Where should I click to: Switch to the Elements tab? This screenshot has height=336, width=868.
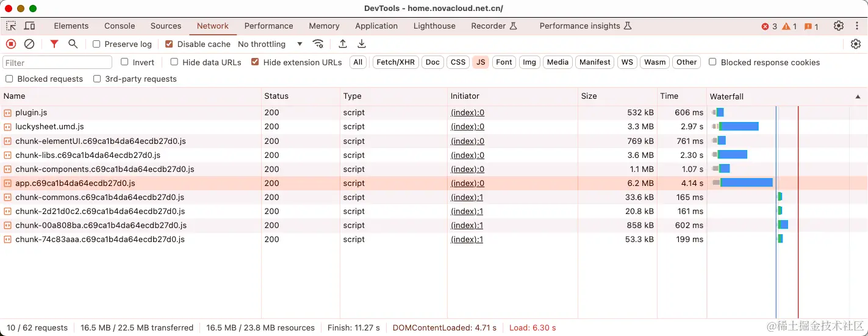click(71, 26)
